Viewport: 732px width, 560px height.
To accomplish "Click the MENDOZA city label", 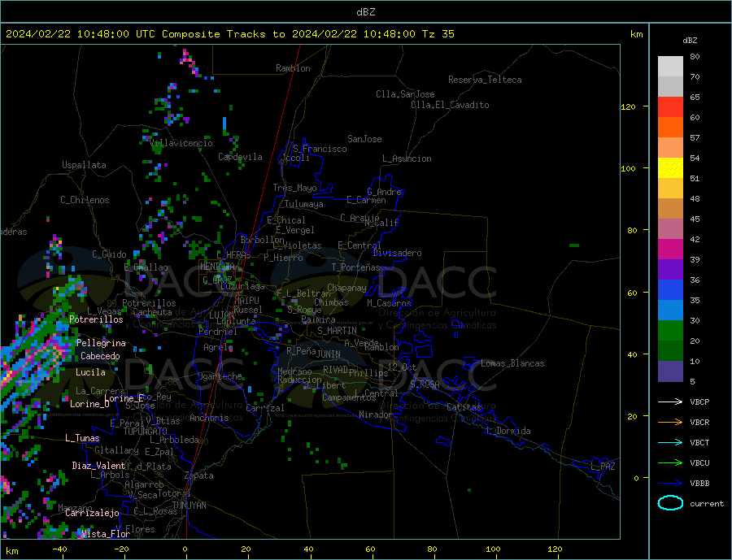I will (218, 267).
